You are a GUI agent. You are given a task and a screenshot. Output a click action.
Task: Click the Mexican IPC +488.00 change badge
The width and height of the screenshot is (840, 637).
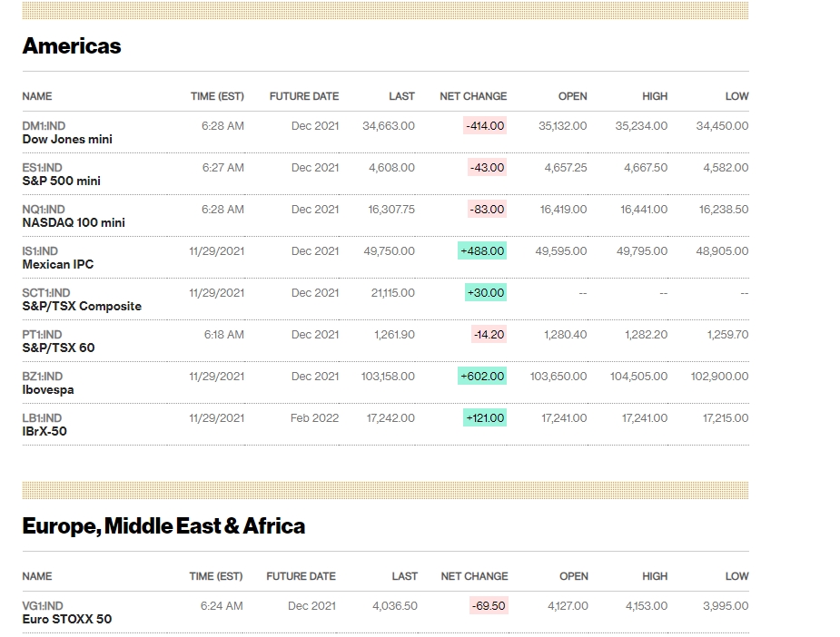[482, 251]
